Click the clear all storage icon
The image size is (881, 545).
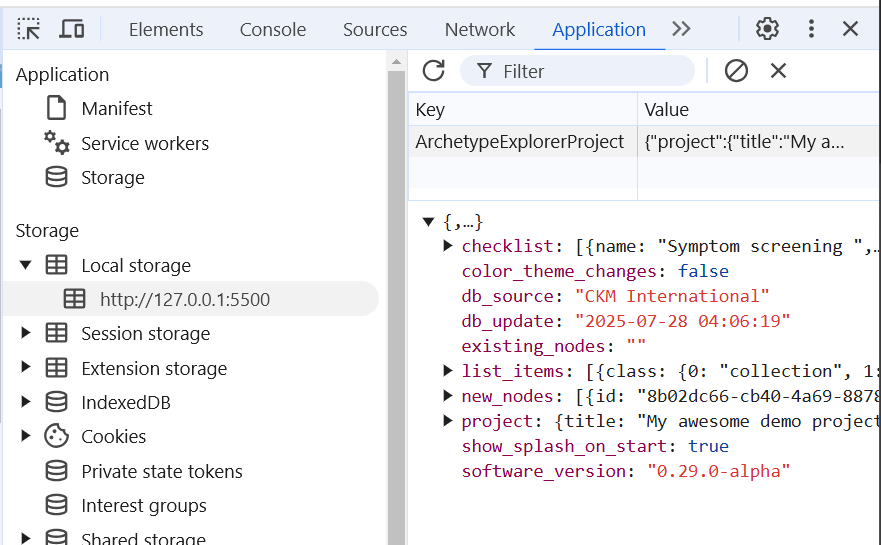(x=736, y=71)
